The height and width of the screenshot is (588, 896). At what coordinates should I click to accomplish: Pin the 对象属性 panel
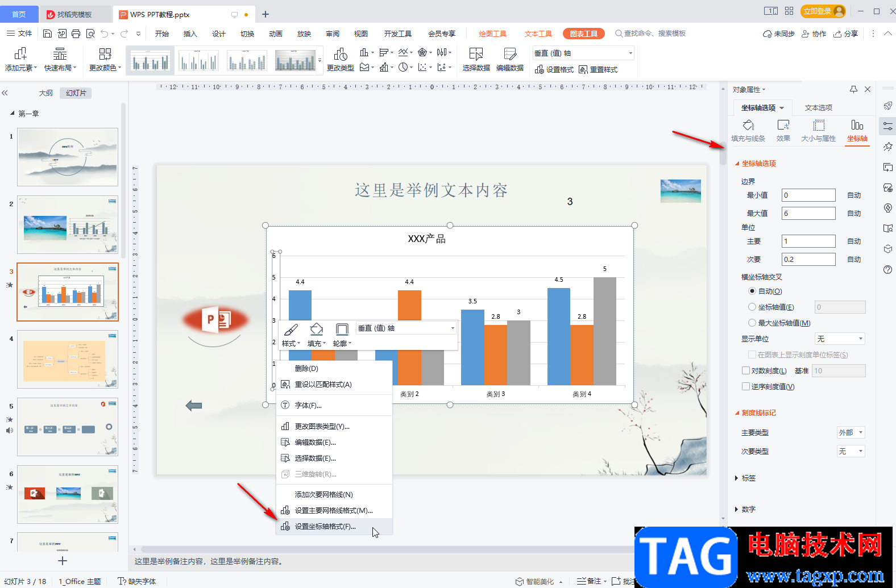click(x=853, y=89)
